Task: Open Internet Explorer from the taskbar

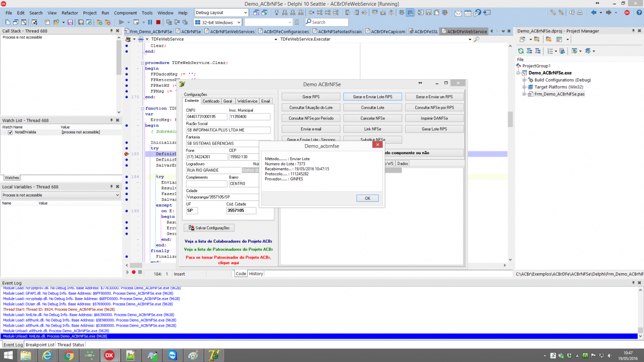Action: click(48, 355)
